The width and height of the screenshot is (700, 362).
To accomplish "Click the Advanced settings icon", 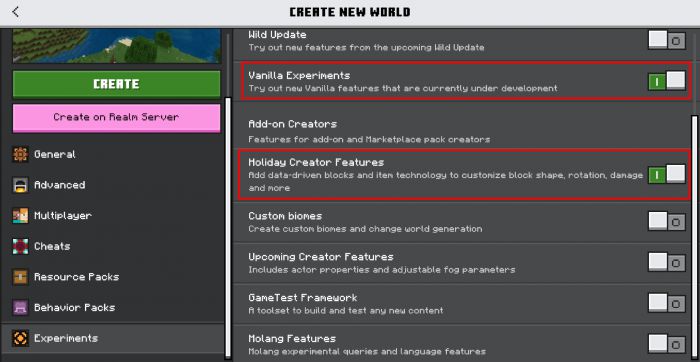I will coord(21,185).
